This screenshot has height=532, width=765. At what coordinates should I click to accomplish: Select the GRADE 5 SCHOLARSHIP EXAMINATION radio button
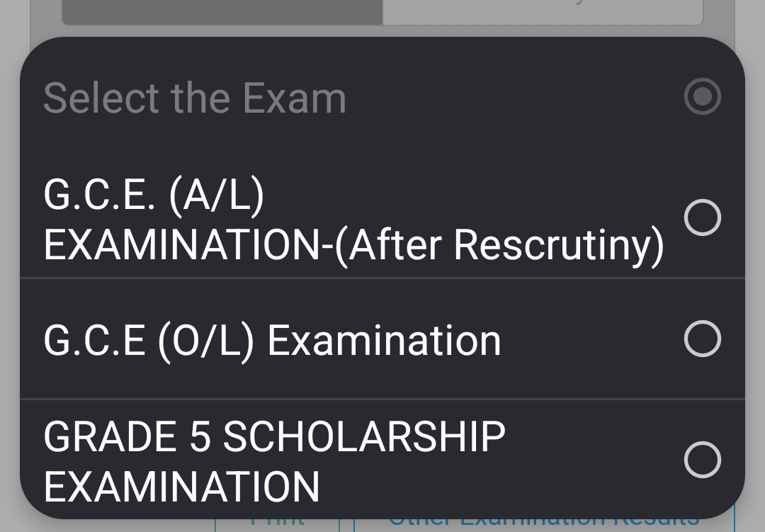click(702, 458)
